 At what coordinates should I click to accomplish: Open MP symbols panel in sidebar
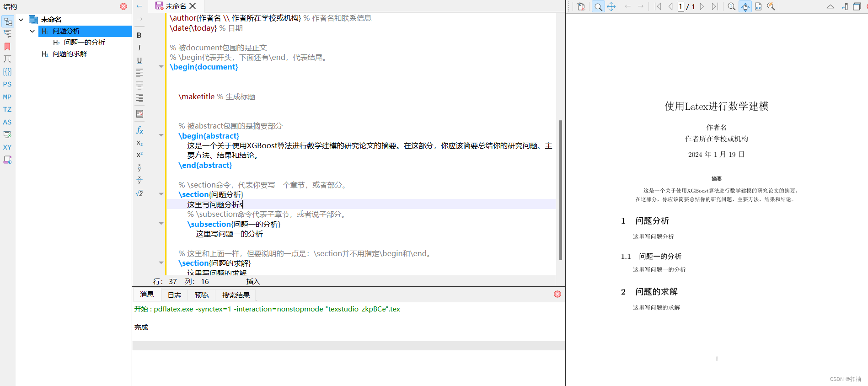pyautogui.click(x=7, y=97)
